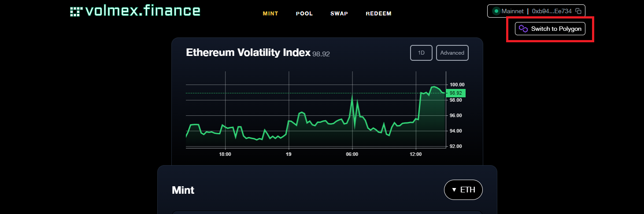Click the Mainnet network label

(x=513, y=11)
